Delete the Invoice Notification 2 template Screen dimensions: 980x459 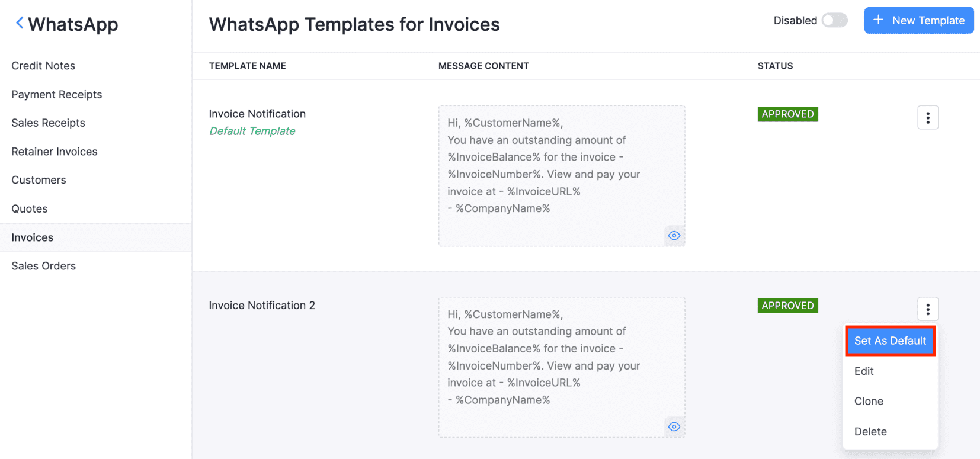coord(870,432)
